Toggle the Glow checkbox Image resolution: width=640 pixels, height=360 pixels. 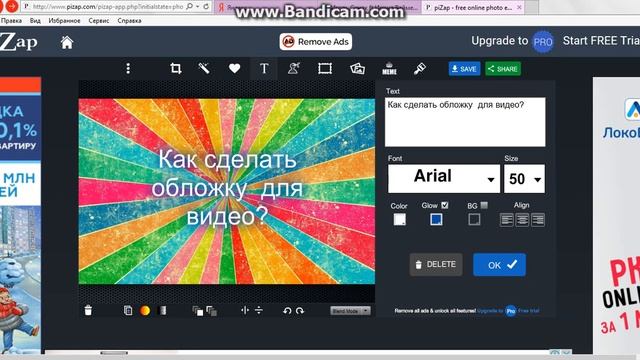click(x=445, y=205)
